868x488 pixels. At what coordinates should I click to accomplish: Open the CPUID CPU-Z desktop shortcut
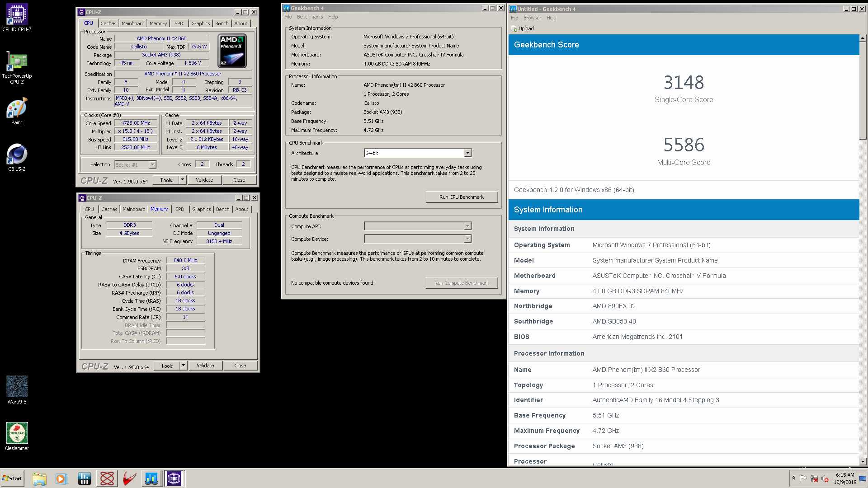pos(17,18)
